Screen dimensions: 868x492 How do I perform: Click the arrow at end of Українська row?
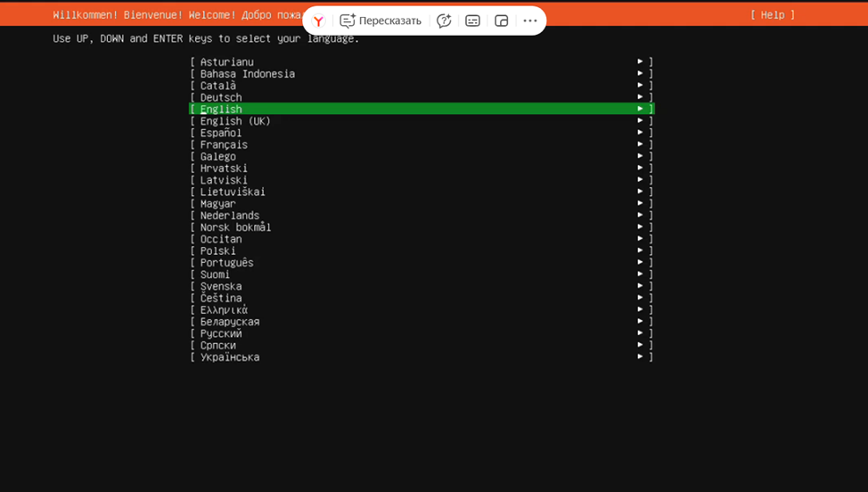coord(640,357)
